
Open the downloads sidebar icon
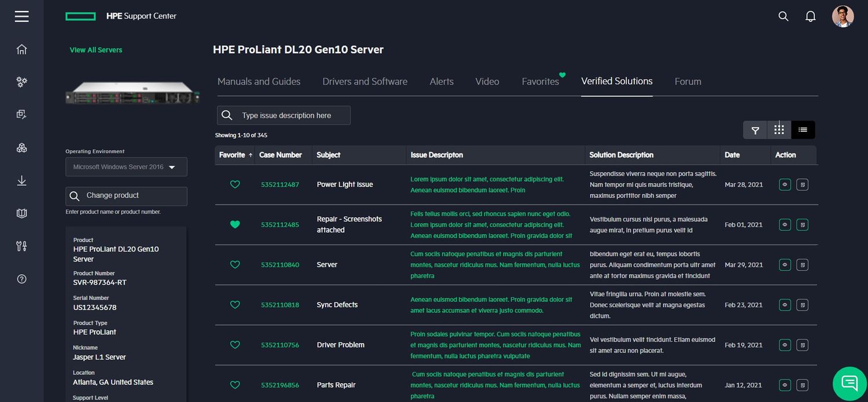[22, 180]
